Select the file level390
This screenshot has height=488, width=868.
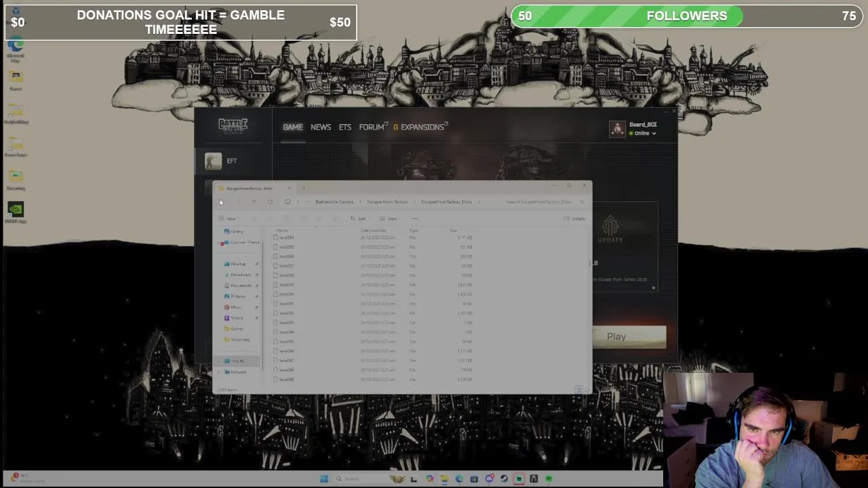tap(283, 294)
